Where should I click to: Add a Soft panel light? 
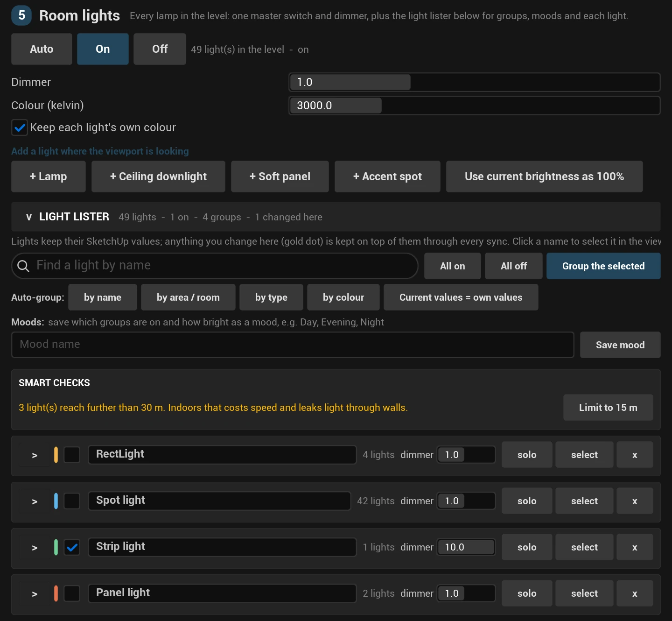280,176
